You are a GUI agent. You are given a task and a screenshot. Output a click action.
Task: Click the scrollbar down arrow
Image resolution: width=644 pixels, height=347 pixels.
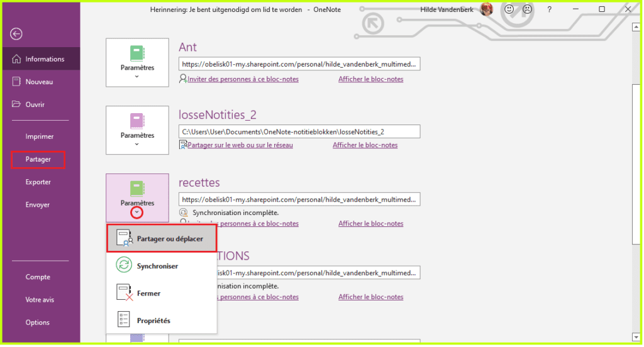636,337
